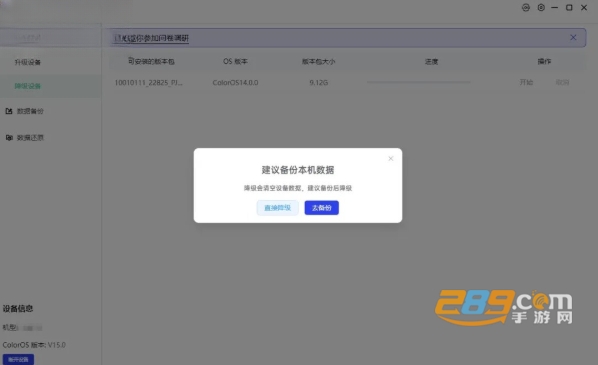Click the 建议备份本机数据 dialog title
The image size is (598, 365).
[x=298, y=170]
